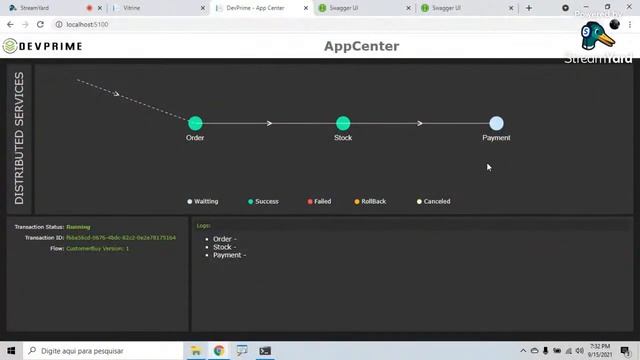Click the recording indicator on StreamYard tab
The image size is (640, 360).
click(89, 8)
